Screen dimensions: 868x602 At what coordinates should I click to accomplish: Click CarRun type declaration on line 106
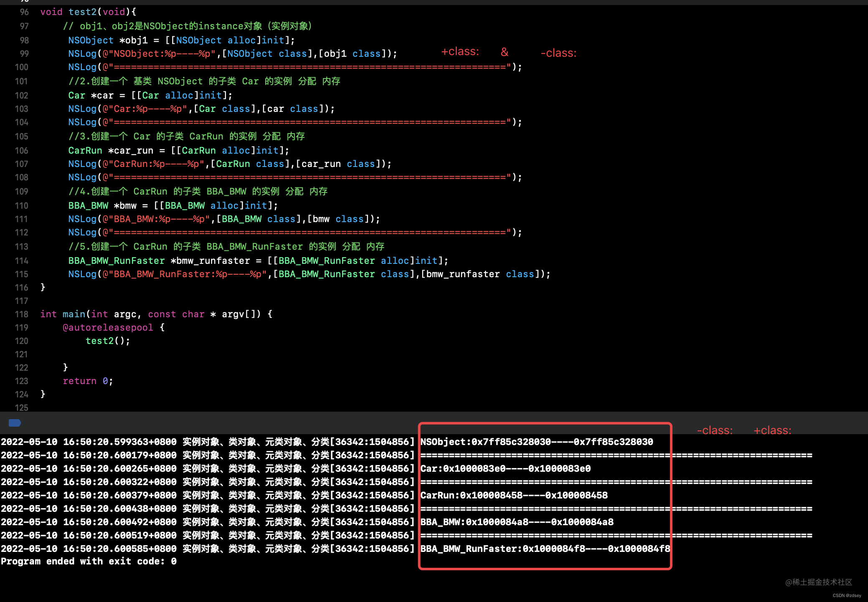point(85,151)
